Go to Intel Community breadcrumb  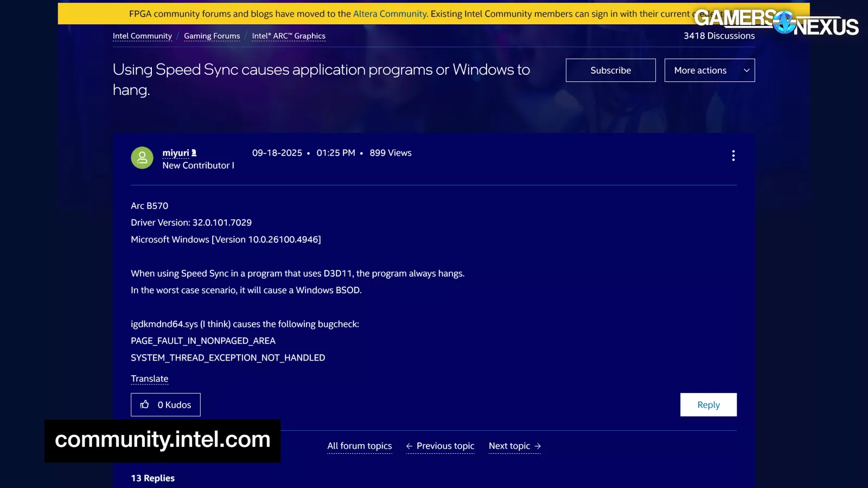[142, 36]
